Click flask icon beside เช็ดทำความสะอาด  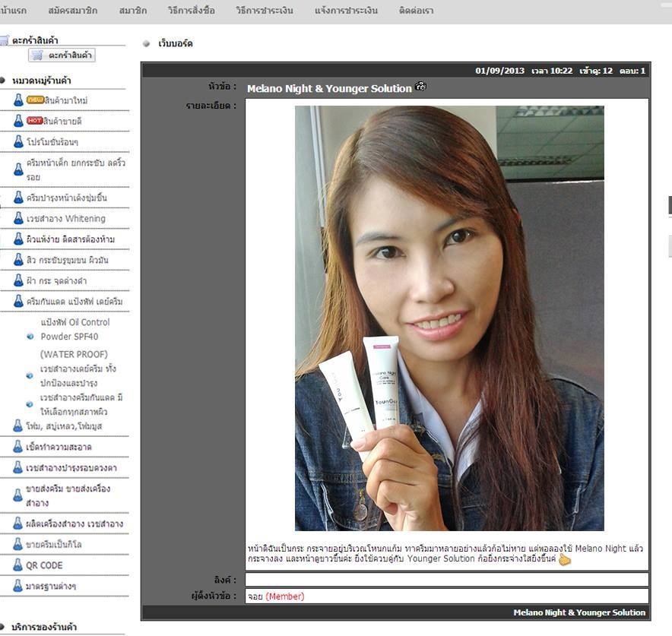pos(17,447)
